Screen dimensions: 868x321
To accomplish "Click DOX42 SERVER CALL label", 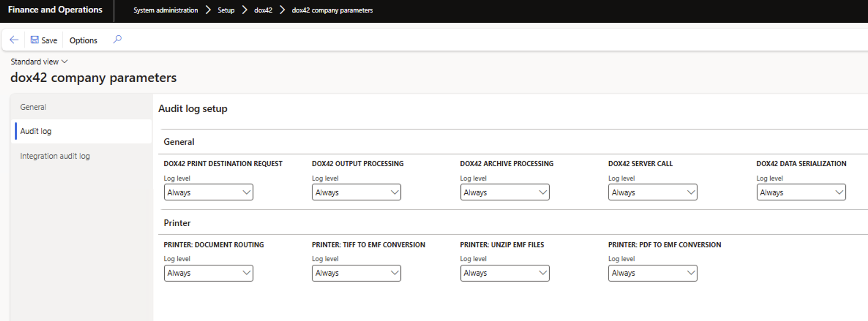I will click(640, 164).
